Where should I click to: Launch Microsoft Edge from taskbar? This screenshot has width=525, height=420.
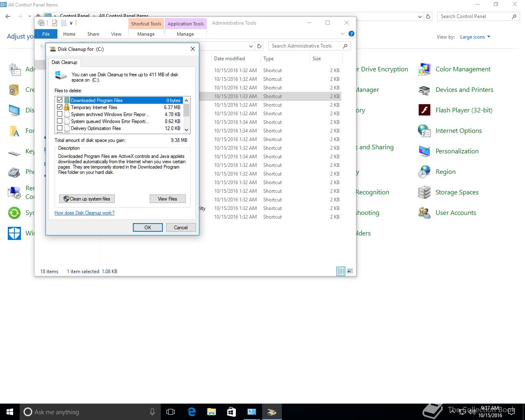point(192,412)
